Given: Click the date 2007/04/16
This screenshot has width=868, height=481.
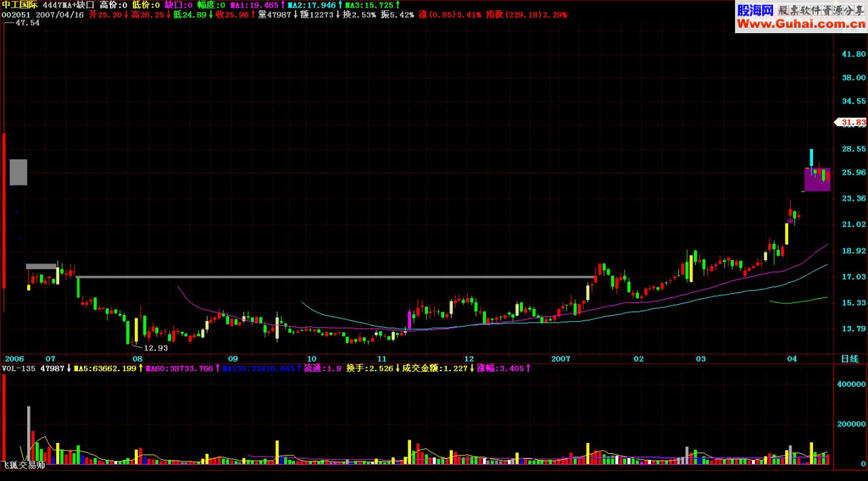Looking at the screenshot, I should coord(60,14).
